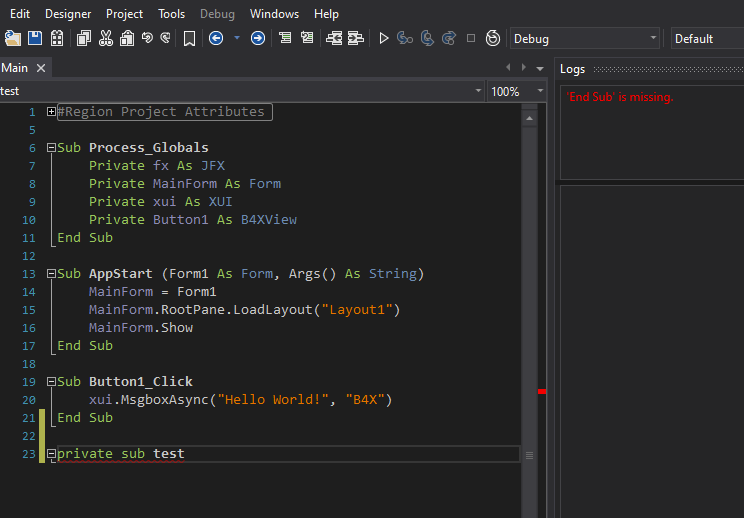Navigate backward with the blue left arrow

pos(216,38)
